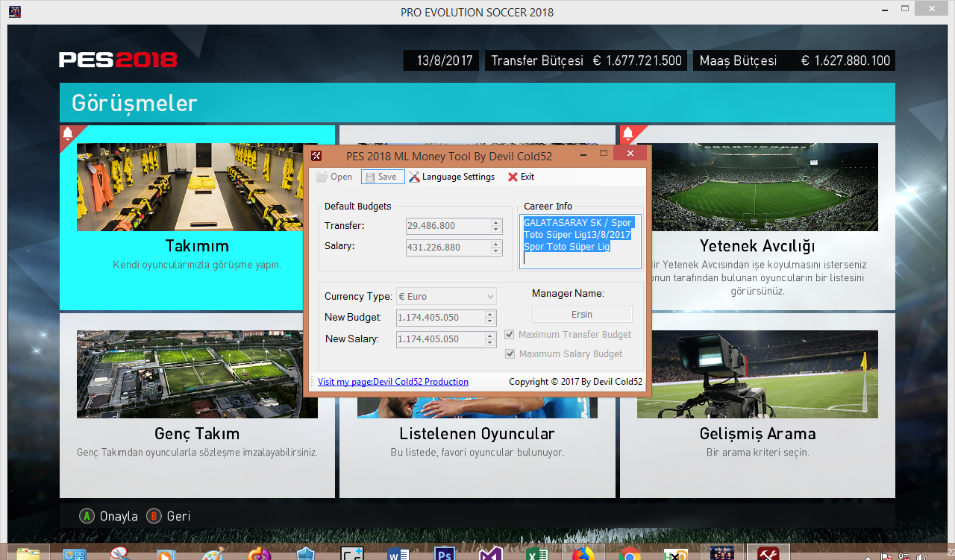Increase New Salary value with up arrow

click(490, 336)
